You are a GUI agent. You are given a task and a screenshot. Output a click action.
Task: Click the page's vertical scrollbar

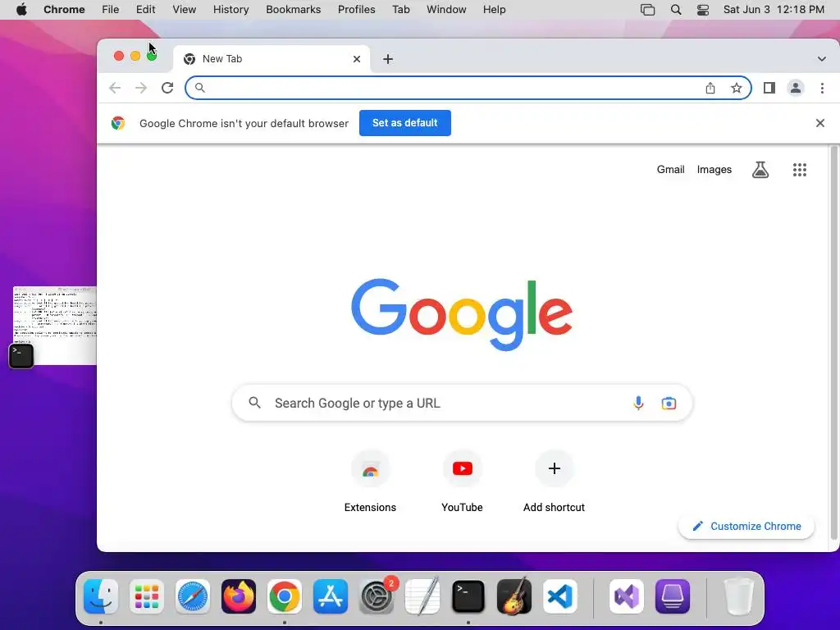coord(833,343)
